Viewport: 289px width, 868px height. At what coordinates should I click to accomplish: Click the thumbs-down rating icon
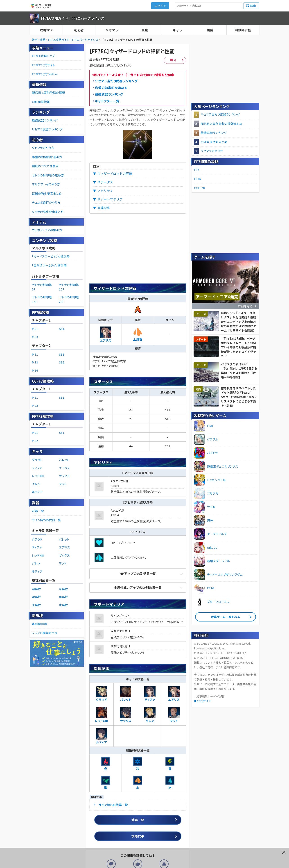click(x=111, y=864)
